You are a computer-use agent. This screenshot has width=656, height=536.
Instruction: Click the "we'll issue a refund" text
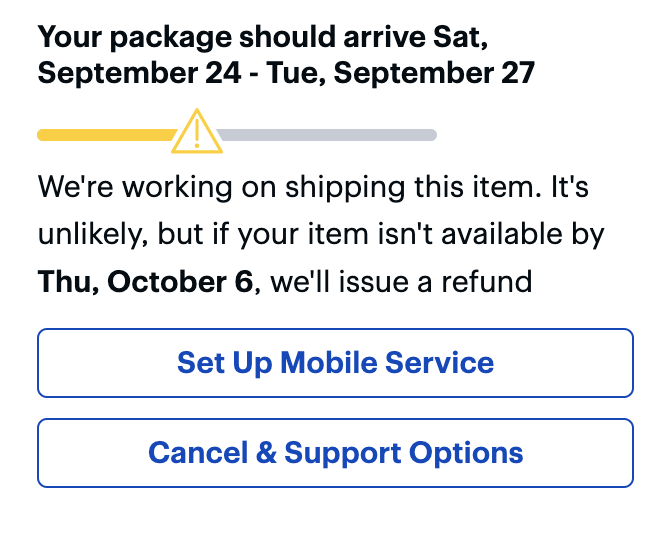[x=400, y=283]
